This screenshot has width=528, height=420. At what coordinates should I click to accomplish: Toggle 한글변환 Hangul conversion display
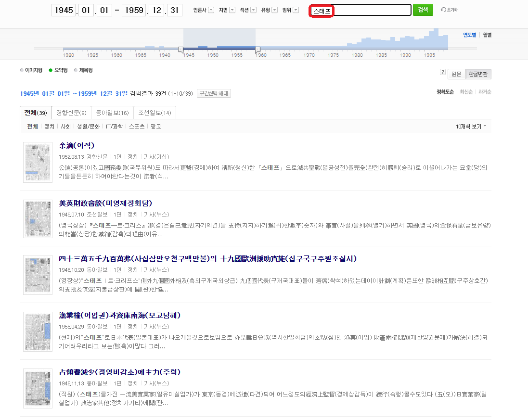point(478,74)
